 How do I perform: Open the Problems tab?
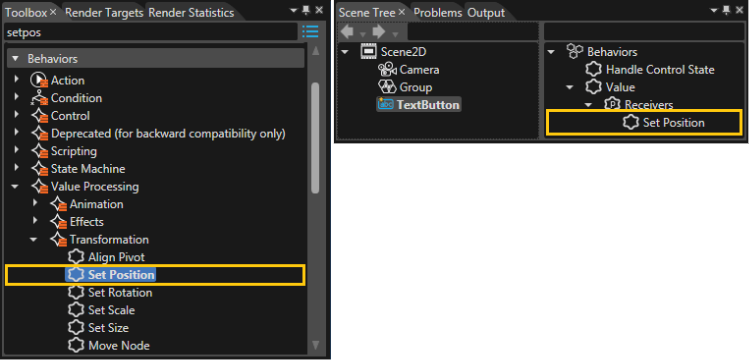click(438, 13)
